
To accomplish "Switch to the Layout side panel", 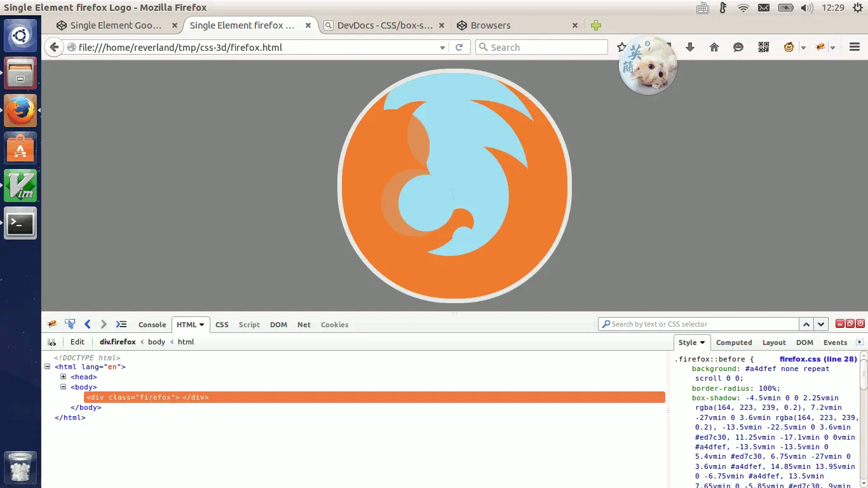I will [x=774, y=342].
